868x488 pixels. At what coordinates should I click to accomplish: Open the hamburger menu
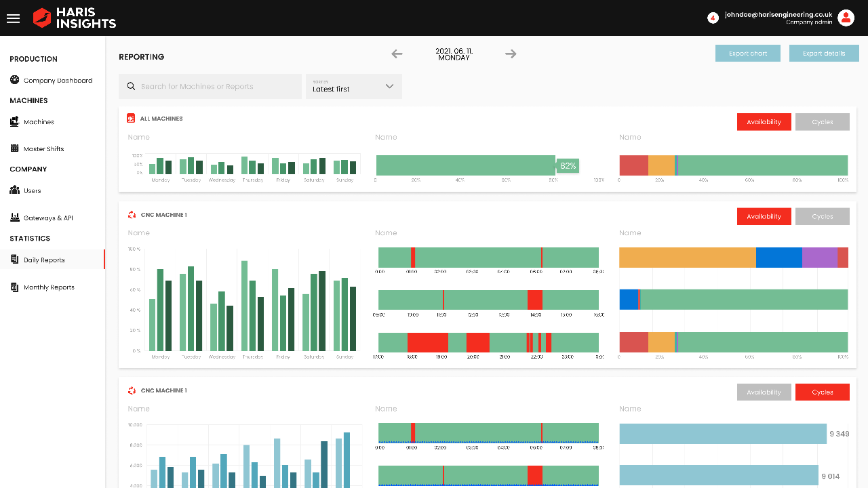click(x=14, y=18)
